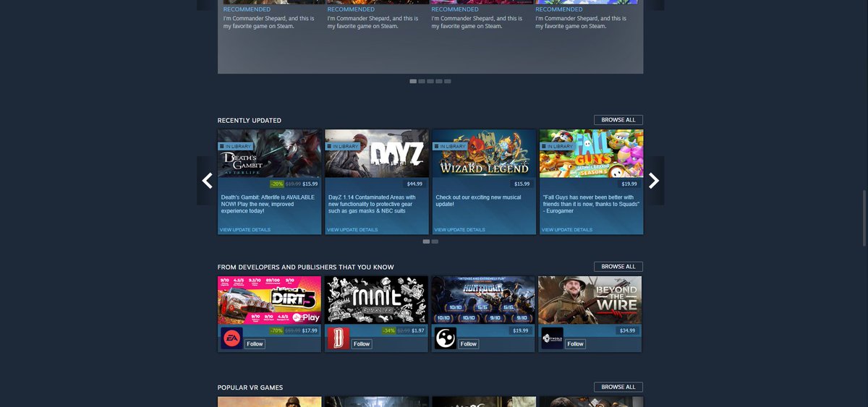Click the -34% discount tag on Minit
Screen dimensions: 868x407
[389, 330]
